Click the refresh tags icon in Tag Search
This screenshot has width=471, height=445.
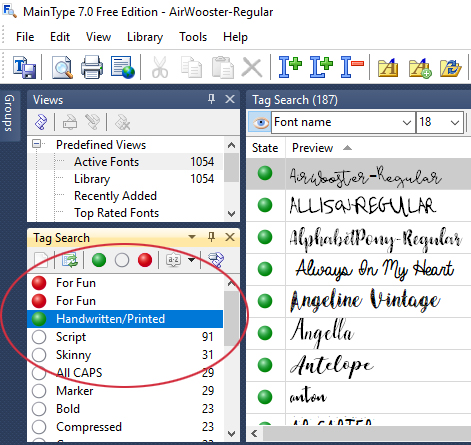[x=70, y=260]
